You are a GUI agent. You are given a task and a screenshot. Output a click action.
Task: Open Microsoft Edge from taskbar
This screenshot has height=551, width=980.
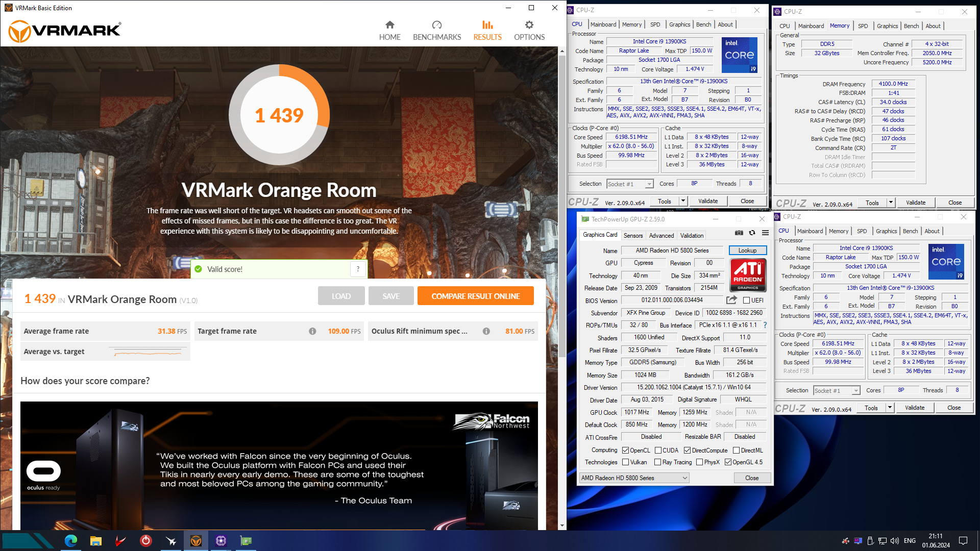(71, 541)
